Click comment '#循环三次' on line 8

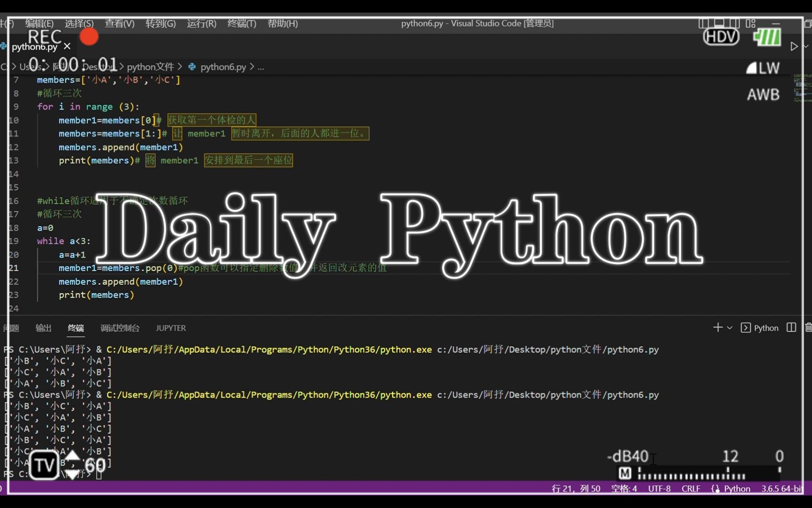point(59,93)
